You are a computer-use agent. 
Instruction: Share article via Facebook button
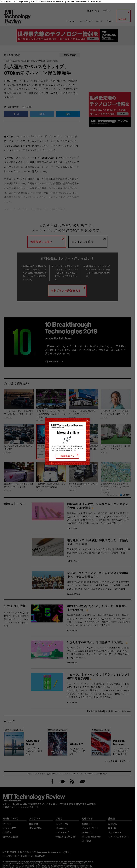click(16, 114)
